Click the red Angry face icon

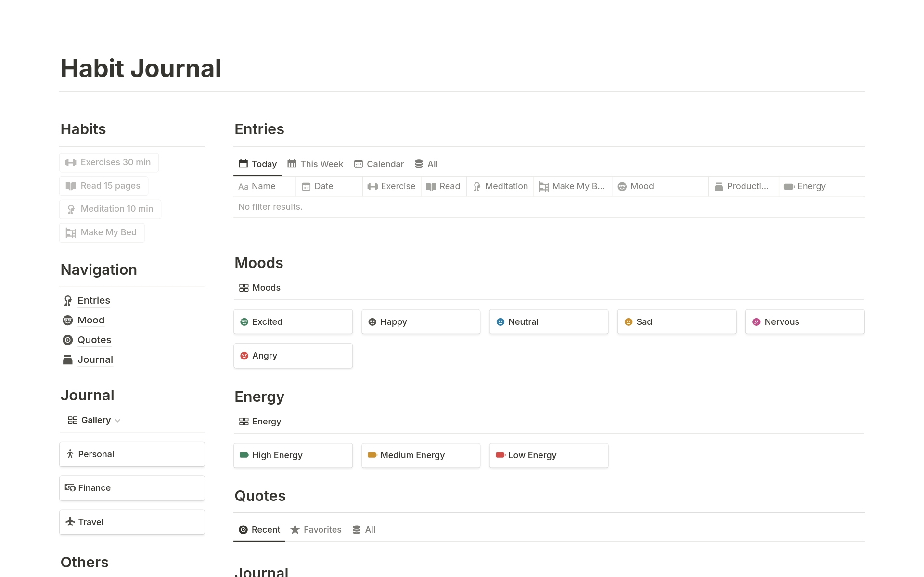(x=244, y=356)
